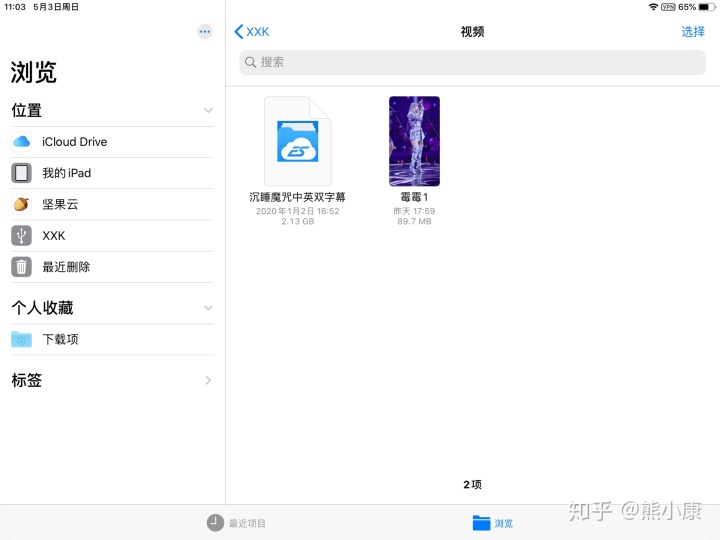
Task: Click the blue folder icon for 浏览 tab
Action: coord(481,523)
